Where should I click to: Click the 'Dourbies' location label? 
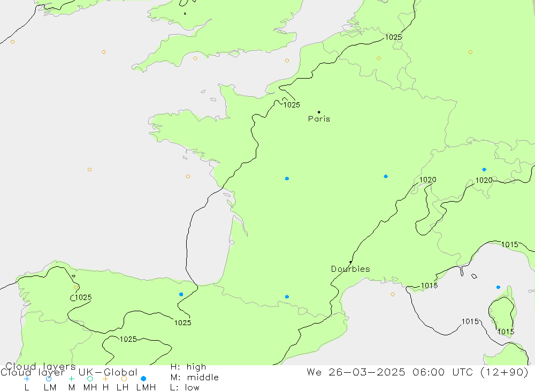[x=350, y=269]
